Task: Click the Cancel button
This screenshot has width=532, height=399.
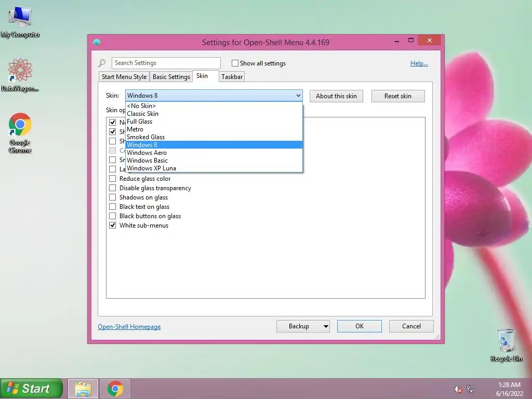Action: coord(411,326)
